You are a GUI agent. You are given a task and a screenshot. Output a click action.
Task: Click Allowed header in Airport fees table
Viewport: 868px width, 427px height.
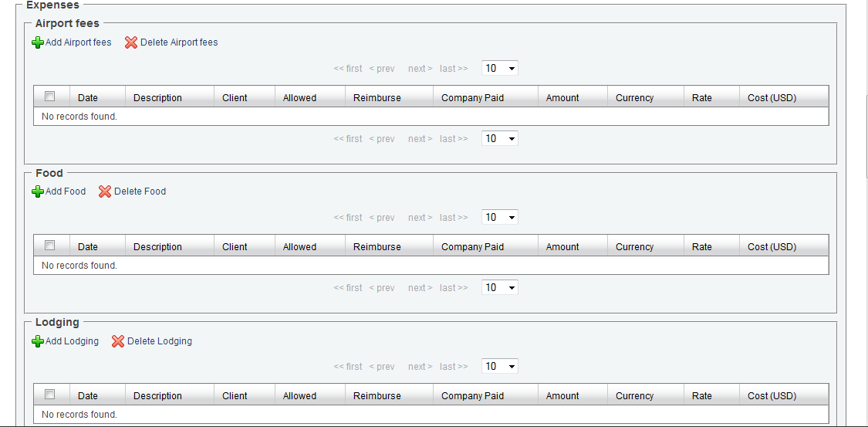pyautogui.click(x=299, y=98)
